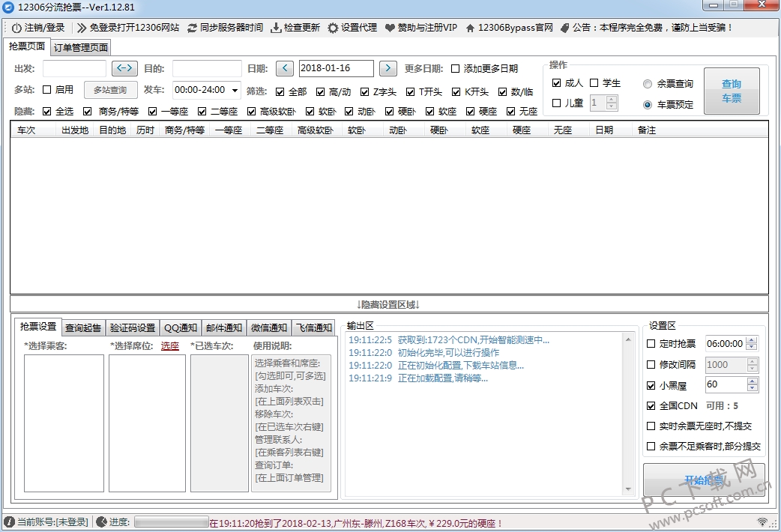
Task: Click the red 选座 link
Action: click(x=170, y=345)
